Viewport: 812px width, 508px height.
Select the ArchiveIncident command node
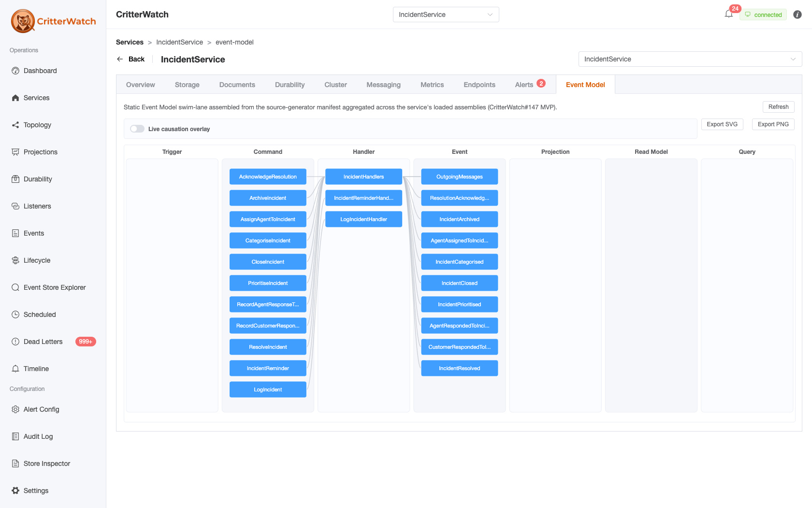tap(268, 198)
